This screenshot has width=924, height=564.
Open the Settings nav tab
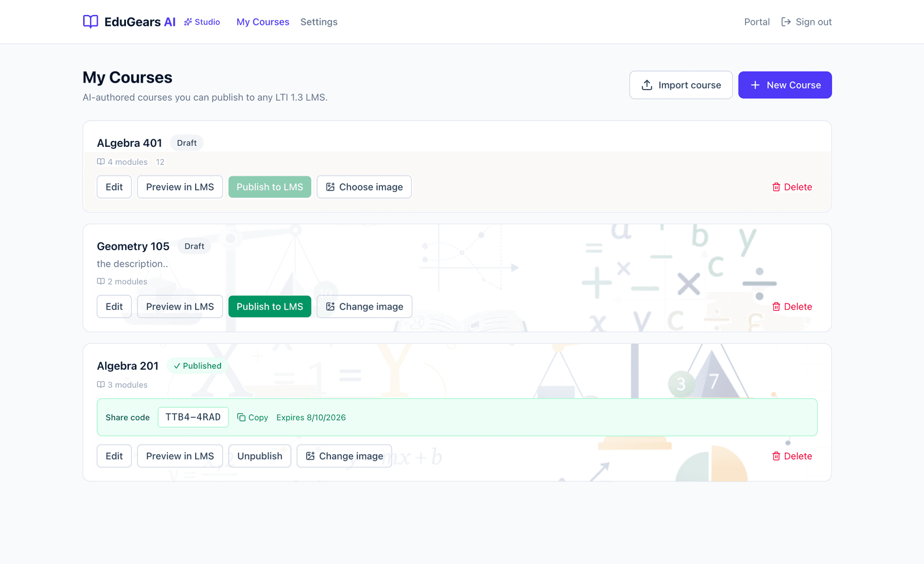(x=319, y=22)
